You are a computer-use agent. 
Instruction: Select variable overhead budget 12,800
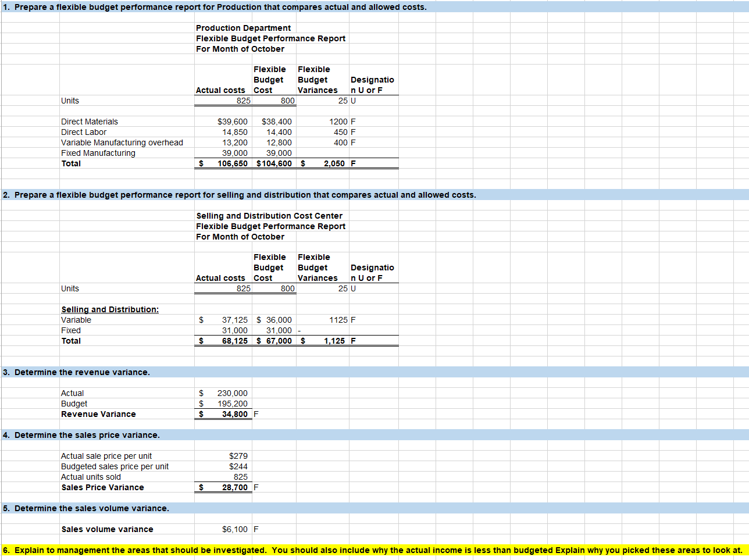coord(279,142)
